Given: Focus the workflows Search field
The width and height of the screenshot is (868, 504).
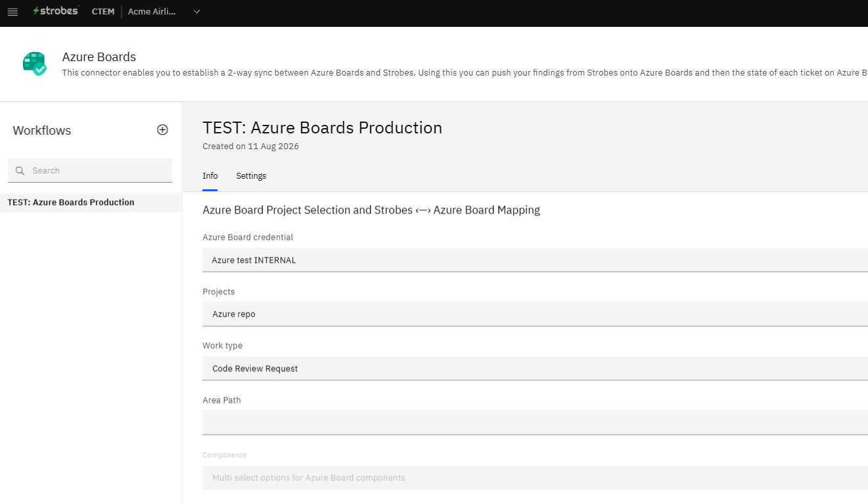Looking at the screenshot, I should [90, 171].
